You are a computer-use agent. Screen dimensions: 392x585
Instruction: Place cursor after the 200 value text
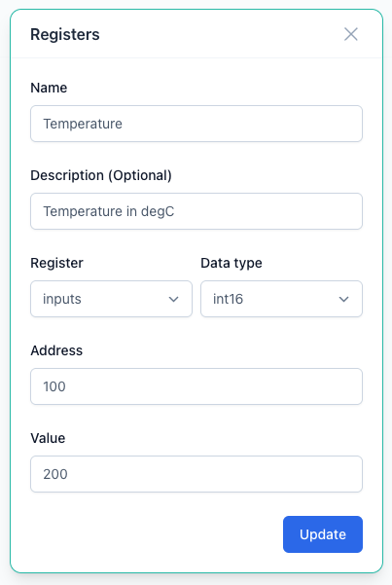click(x=69, y=474)
